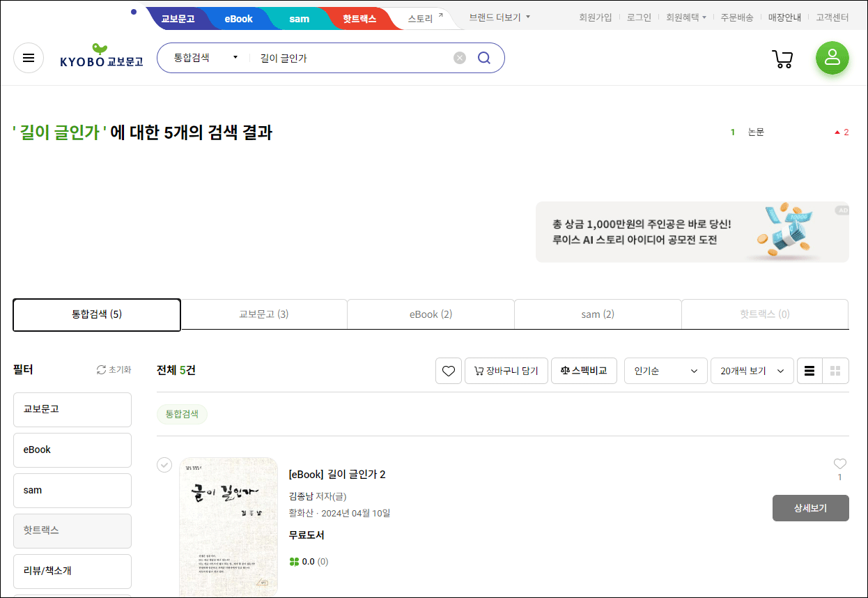
Task: Click the 0.0 (0) clover rating
Action: click(x=309, y=562)
